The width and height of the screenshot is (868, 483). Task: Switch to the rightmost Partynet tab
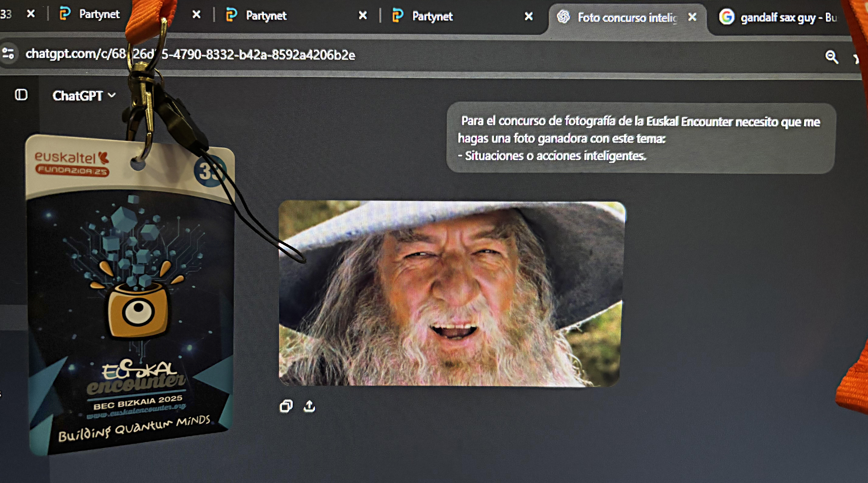coord(423,16)
